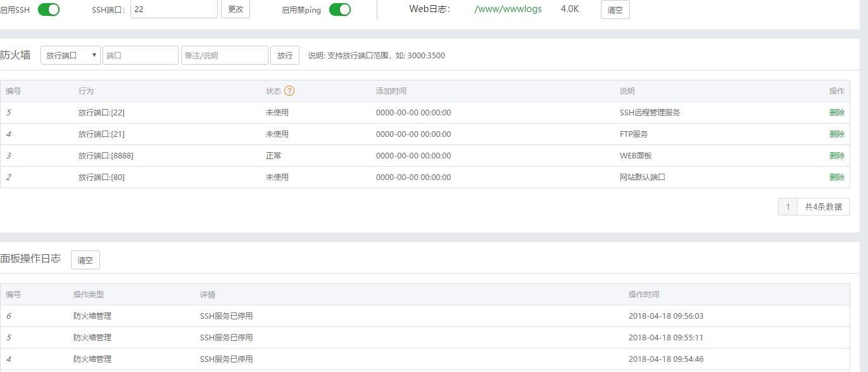Click the 端口 input field
The image size is (868, 372).
pyautogui.click(x=141, y=55)
